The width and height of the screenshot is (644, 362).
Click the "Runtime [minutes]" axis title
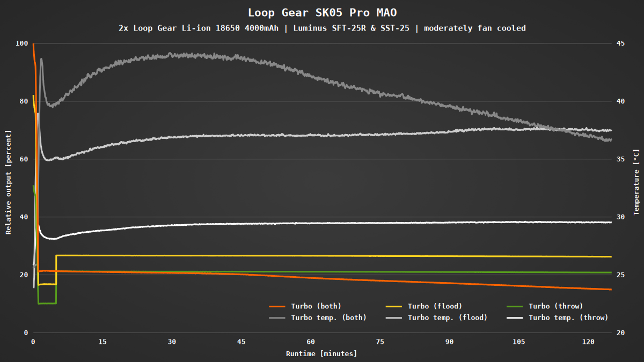(321, 353)
